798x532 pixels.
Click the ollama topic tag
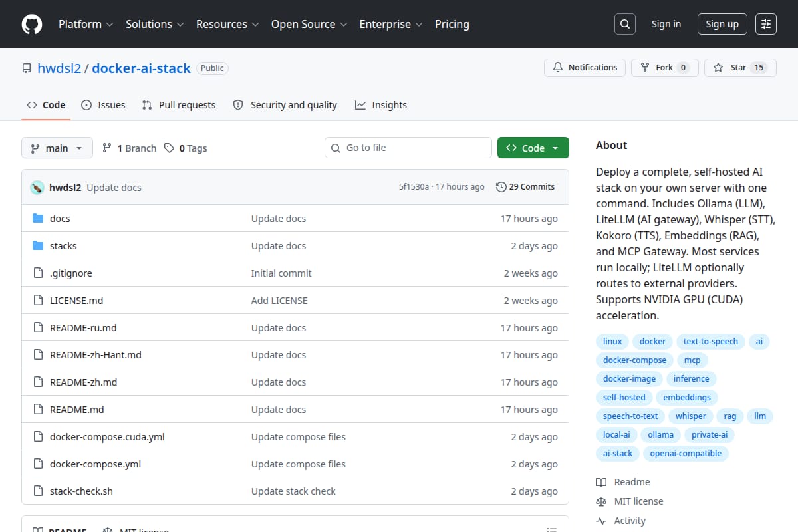660,435
